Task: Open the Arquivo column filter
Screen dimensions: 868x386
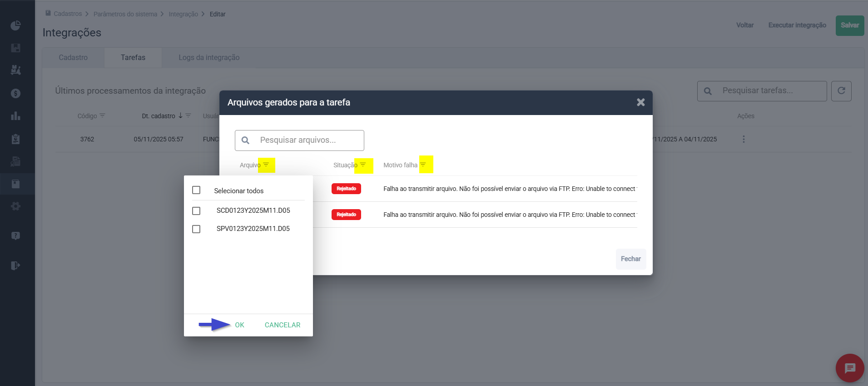Action: [x=266, y=165]
